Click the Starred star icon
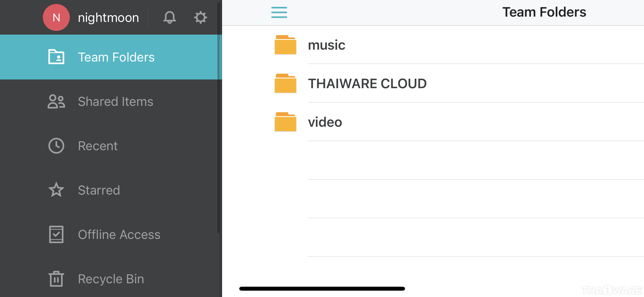Screen dimensions: 644x297 [56, 190]
